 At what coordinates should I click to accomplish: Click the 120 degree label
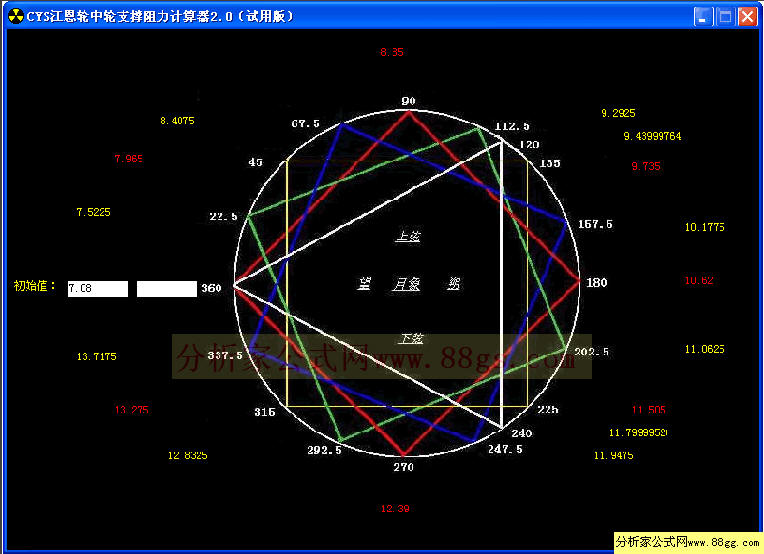[529, 145]
